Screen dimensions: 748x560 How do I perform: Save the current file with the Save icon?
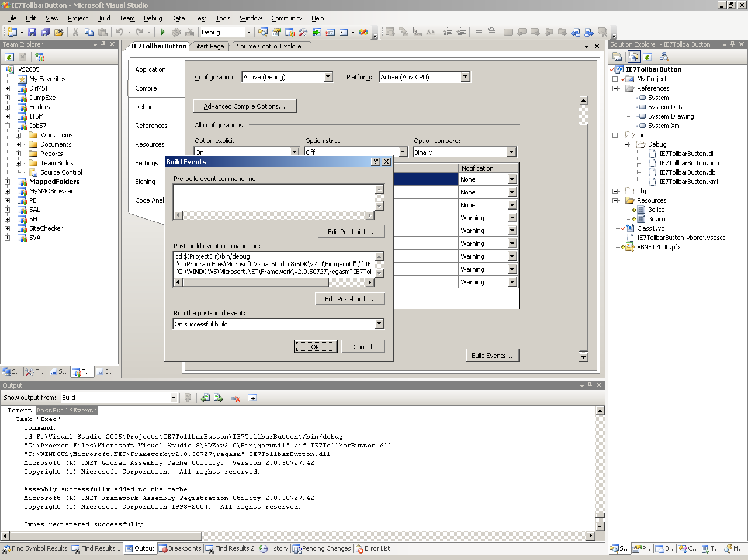click(x=32, y=32)
